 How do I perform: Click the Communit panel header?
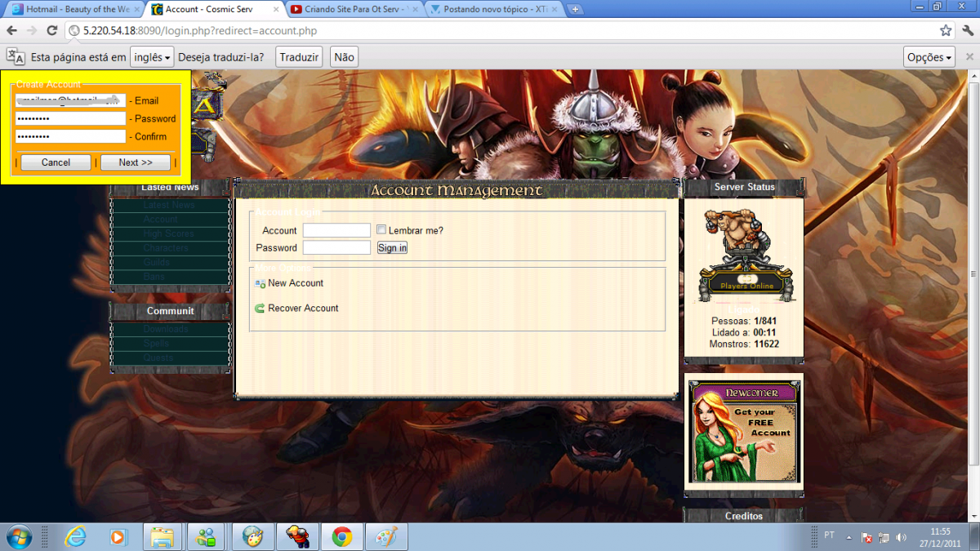pyautogui.click(x=170, y=311)
